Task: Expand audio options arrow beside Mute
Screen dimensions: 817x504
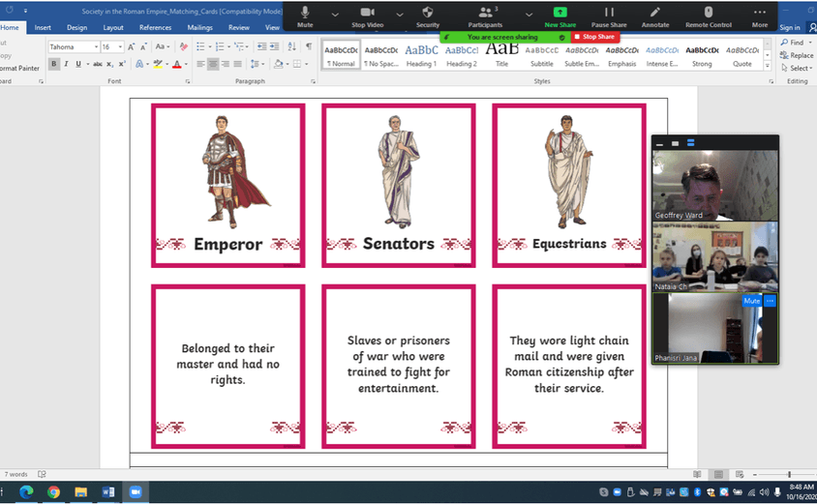Action: [335, 15]
